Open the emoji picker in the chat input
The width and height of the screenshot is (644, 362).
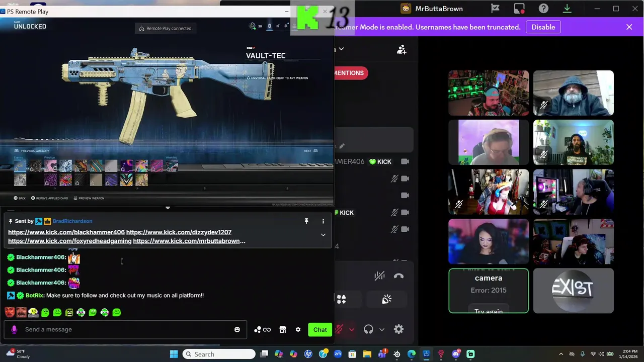click(237, 329)
